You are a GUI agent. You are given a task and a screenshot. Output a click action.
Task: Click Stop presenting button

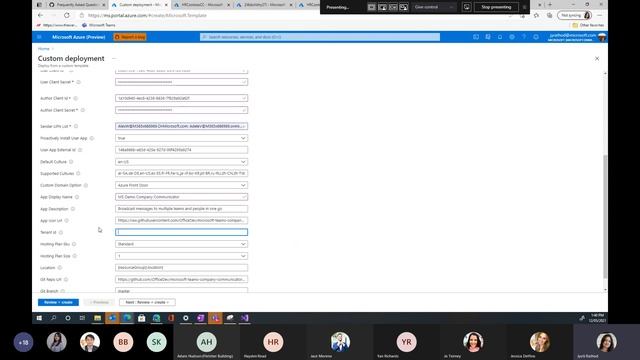[x=496, y=7]
